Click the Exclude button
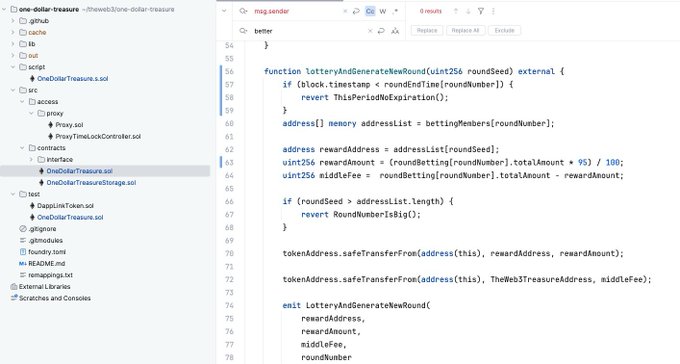 504,30
